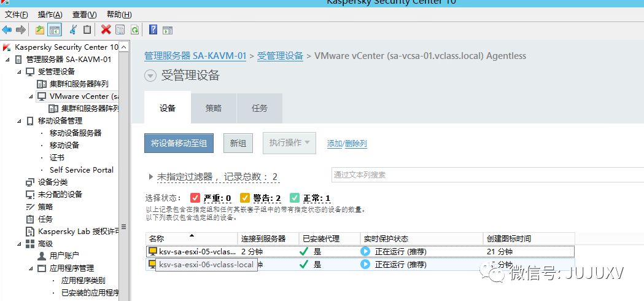Open help via the question mark icon

point(153,29)
